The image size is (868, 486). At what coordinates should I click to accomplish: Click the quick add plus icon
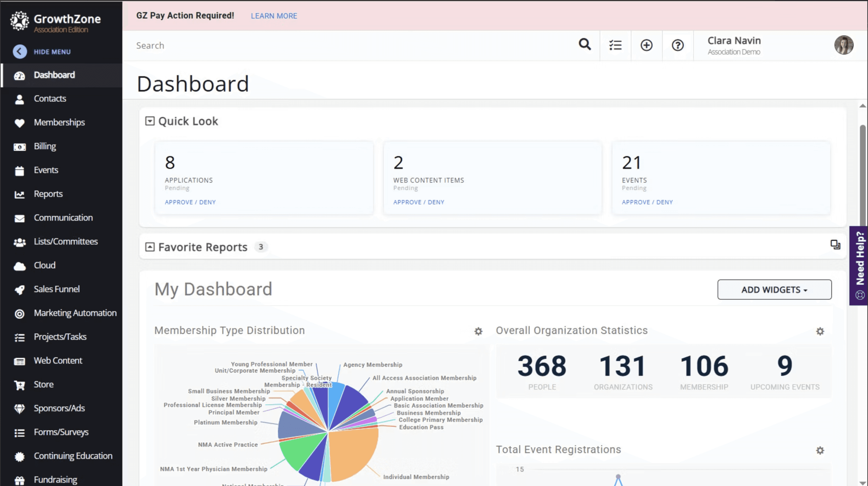(646, 45)
